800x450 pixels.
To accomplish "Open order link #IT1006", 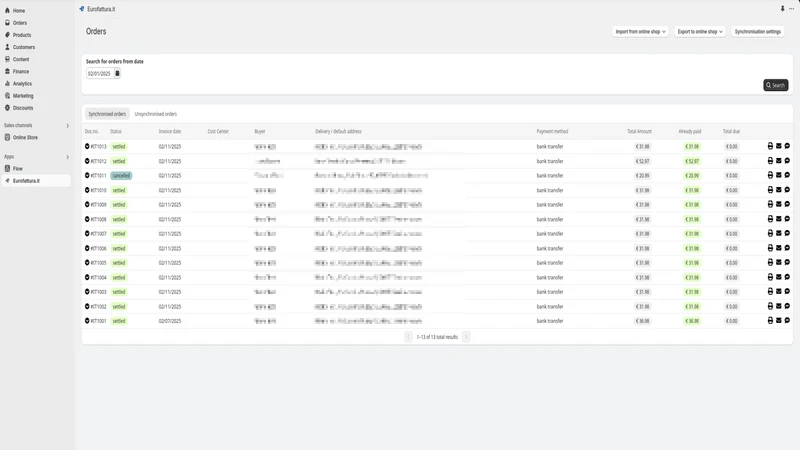I will (98, 248).
